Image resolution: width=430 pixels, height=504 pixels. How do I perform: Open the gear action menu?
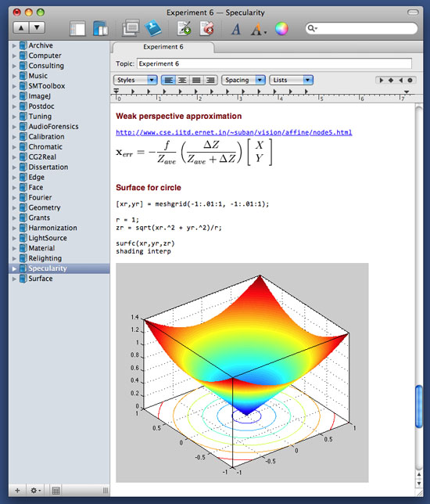pyautogui.click(x=35, y=491)
